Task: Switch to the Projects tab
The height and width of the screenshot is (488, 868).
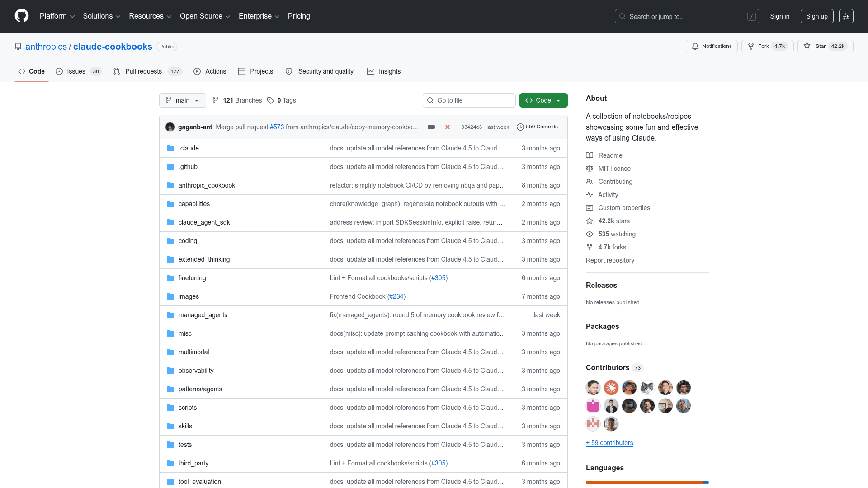Action: 256,71
